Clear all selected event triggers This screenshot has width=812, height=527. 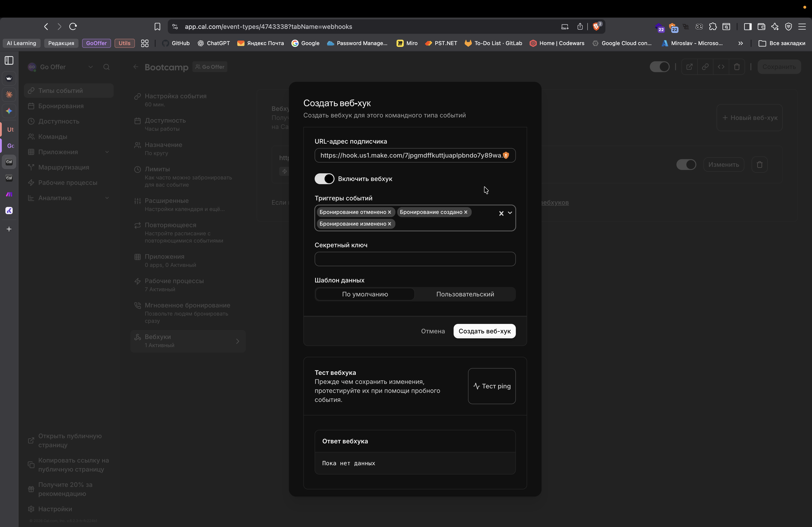coord(501,213)
